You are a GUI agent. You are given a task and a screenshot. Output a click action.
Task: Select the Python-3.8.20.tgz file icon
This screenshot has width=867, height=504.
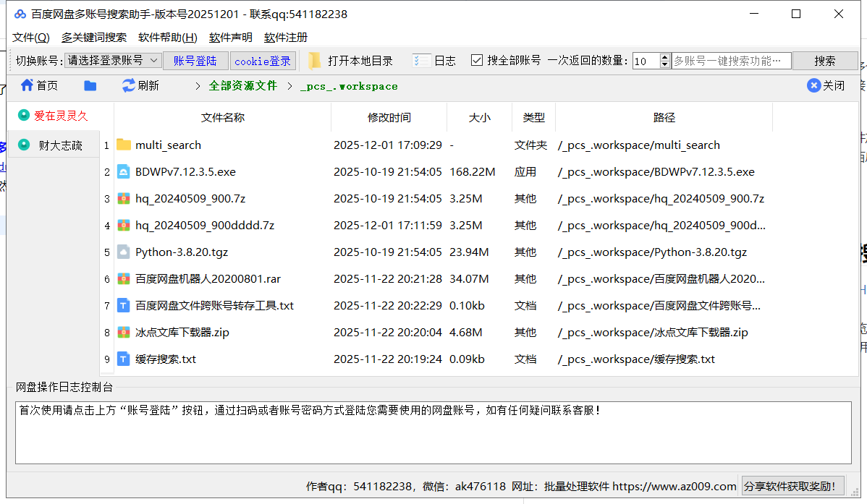click(x=124, y=252)
